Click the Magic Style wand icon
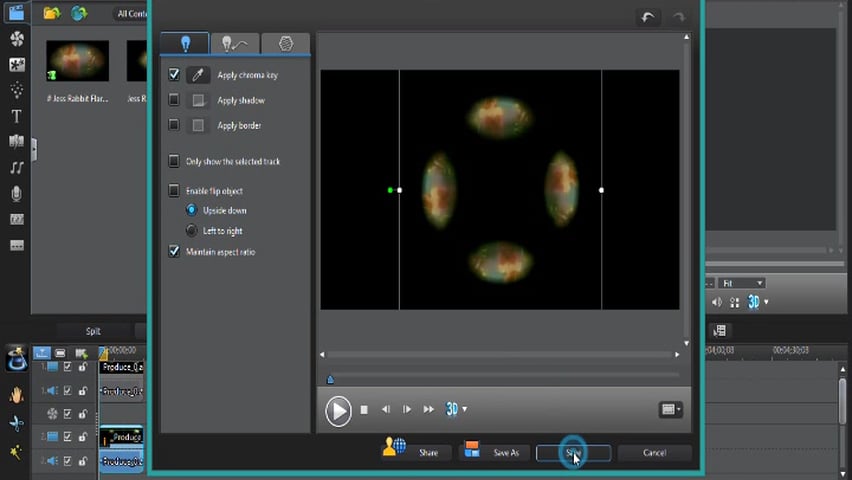Screen dimensions: 852x480 (x=16, y=452)
